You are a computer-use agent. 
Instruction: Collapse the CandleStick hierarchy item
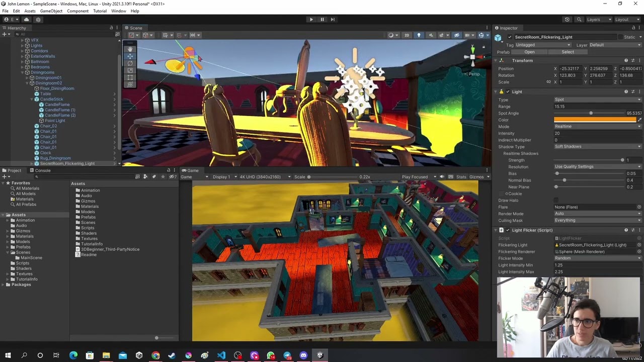[x=32, y=100]
